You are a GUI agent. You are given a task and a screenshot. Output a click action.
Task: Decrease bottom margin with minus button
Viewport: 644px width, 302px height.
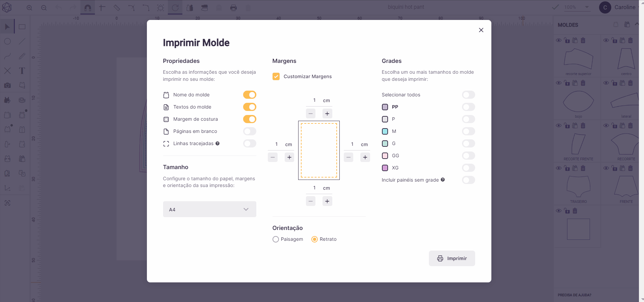[311, 201]
